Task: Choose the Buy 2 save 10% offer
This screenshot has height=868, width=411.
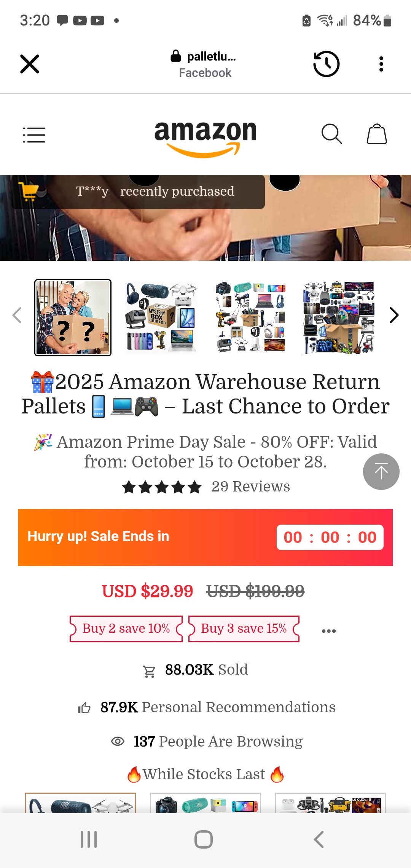Action: pyautogui.click(x=126, y=629)
